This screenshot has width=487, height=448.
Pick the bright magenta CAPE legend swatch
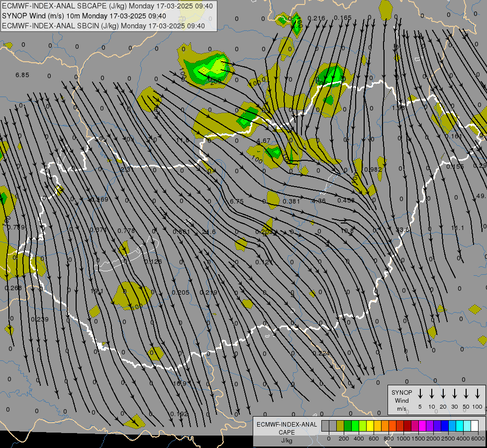click(x=422, y=426)
